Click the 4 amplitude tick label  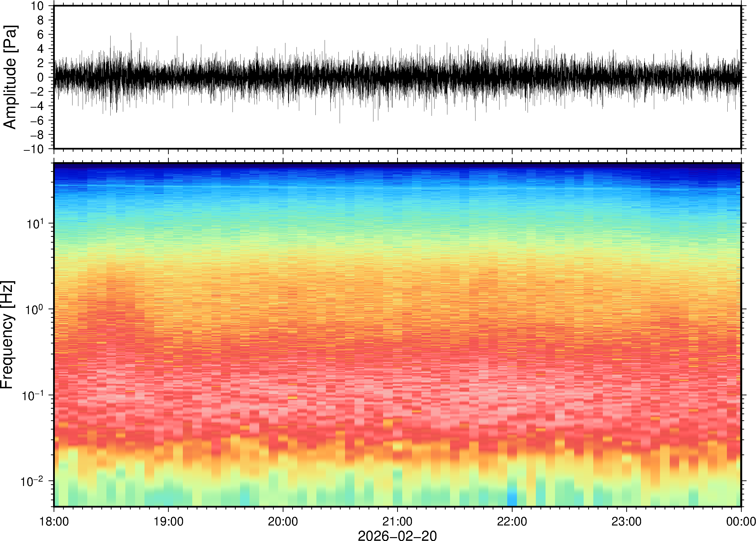41,49
